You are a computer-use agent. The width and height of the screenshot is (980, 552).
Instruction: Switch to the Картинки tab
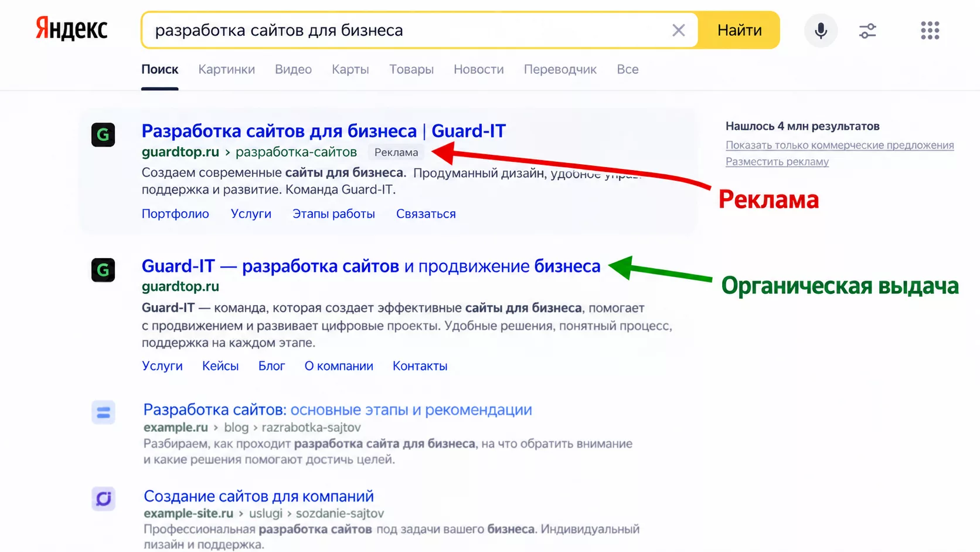click(226, 69)
